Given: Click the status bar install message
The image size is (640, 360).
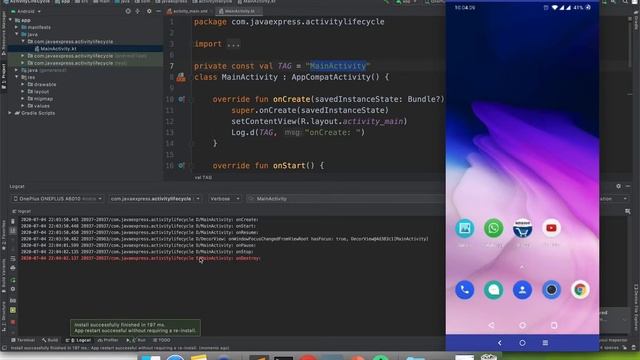Looking at the screenshot, I should click(x=120, y=348).
